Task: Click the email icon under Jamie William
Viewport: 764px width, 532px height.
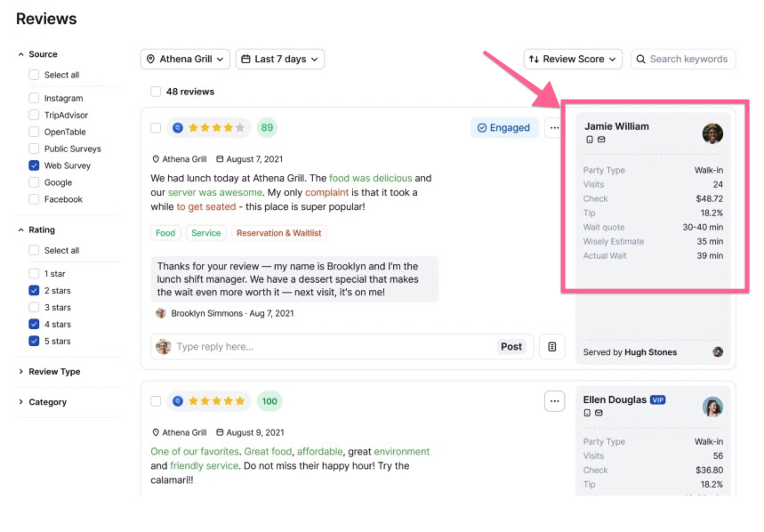Action: click(x=602, y=140)
